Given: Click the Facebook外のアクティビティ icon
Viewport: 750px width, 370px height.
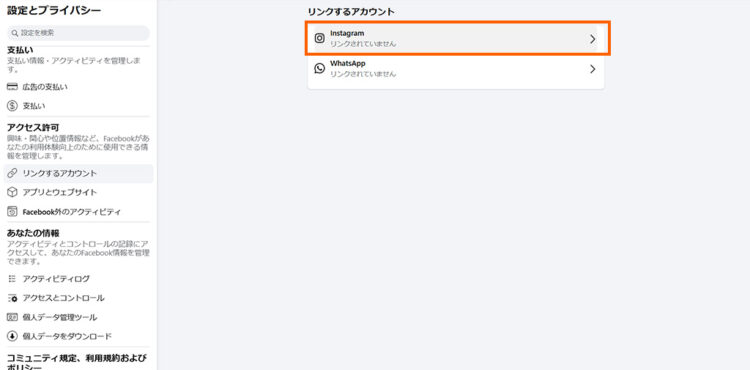Looking at the screenshot, I should pyautogui.click(x=12, y=212).
